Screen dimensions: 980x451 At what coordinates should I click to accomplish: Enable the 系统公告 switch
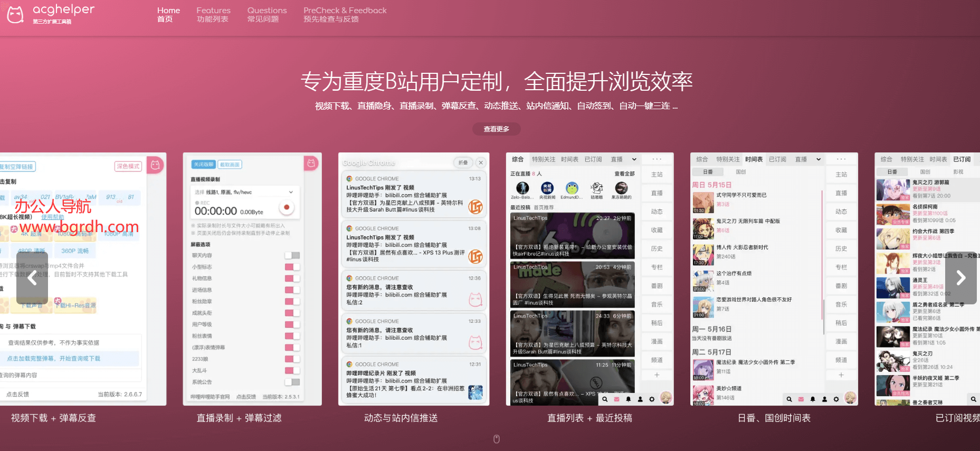[292, 382]
